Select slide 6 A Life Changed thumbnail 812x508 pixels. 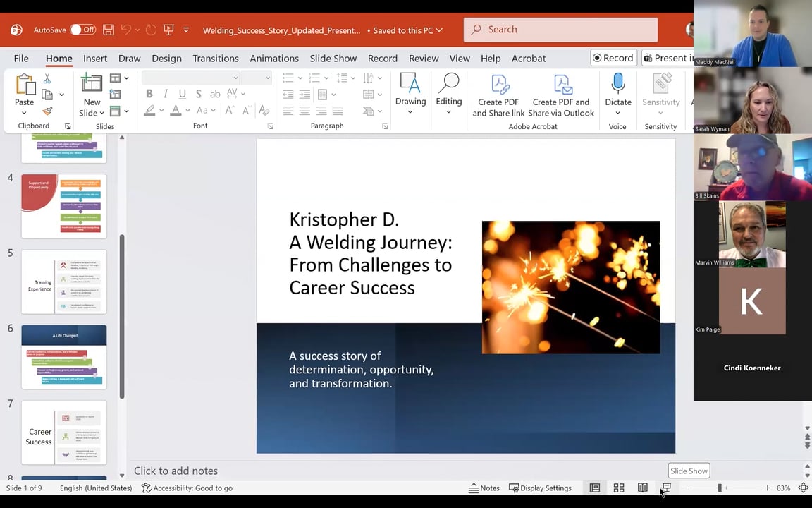[x=64, y=357]
